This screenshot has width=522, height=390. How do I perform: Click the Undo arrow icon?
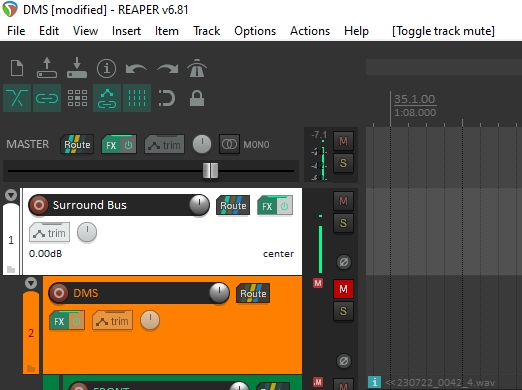136,69
